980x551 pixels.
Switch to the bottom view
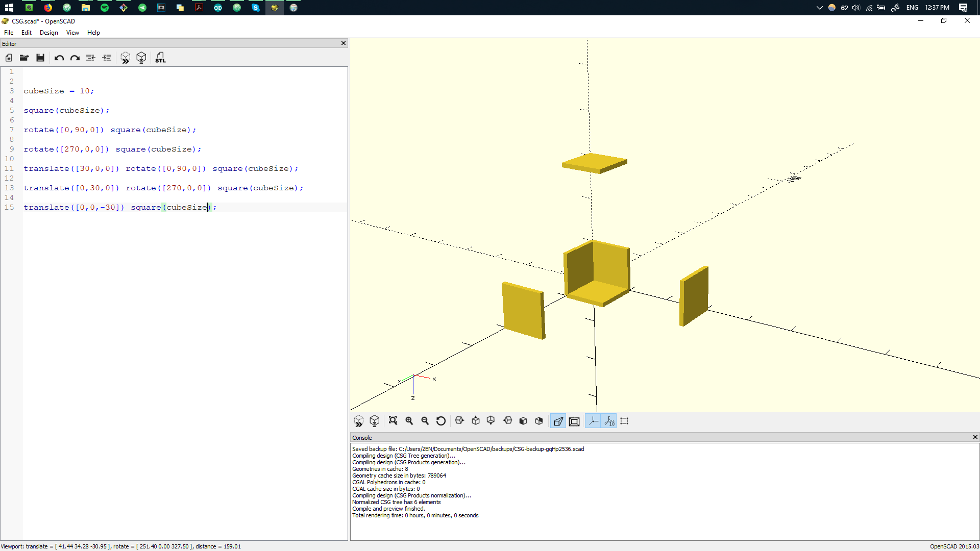491,421
